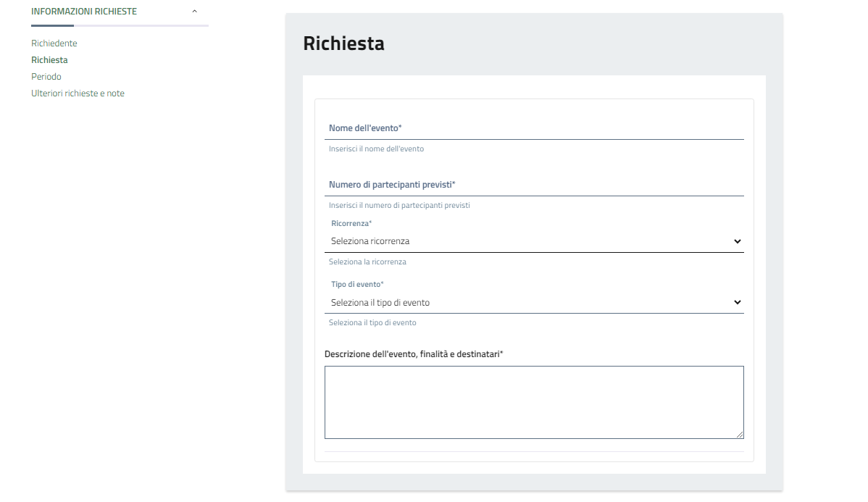Click the sidebar progress bar under header
Image resolution: width=868 pixels, height=502 pixels.
click(x=120, y=25)
